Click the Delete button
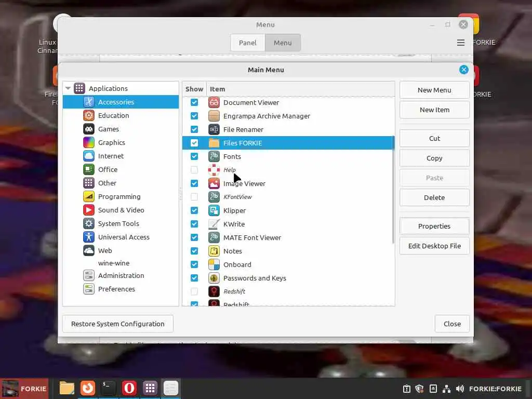The image size is (532, 399). 434,197
